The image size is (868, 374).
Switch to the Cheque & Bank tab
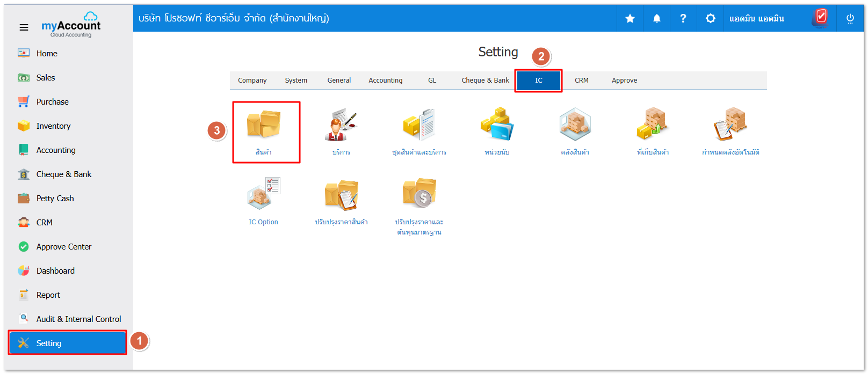click(x=485, y=80)
